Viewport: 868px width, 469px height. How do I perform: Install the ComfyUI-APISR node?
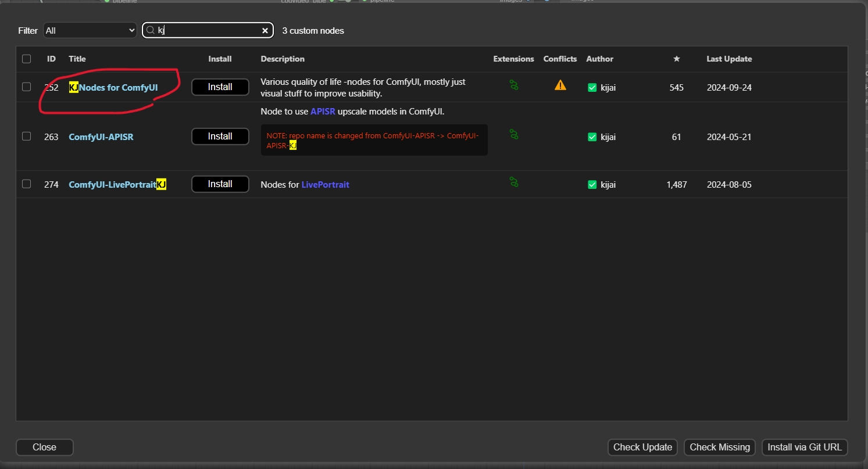pyautogui.click(x=220, y=136)
